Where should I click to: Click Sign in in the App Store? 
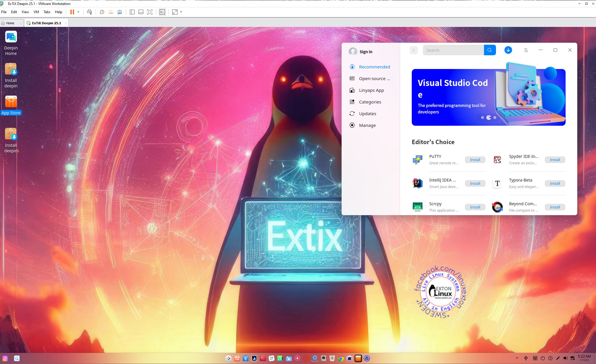point(361,52)
